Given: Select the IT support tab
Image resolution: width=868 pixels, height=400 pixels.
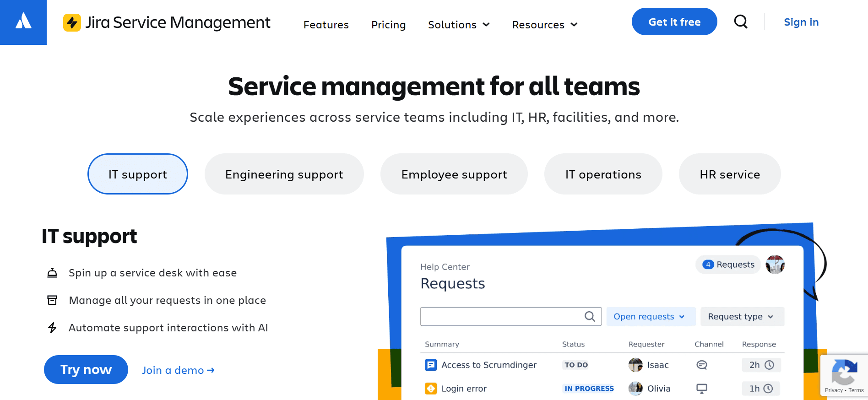Looking at the screenshot, I should click(138, 174).
